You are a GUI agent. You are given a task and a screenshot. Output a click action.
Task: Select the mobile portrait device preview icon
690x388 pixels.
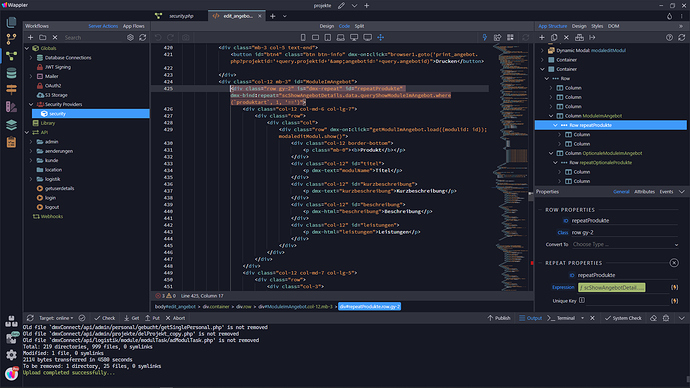click(x=303, y=37)
